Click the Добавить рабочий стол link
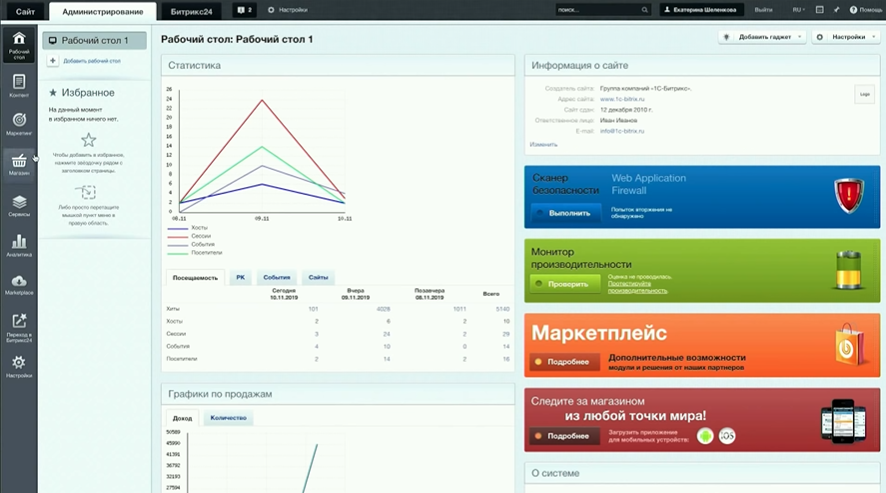 92,60
